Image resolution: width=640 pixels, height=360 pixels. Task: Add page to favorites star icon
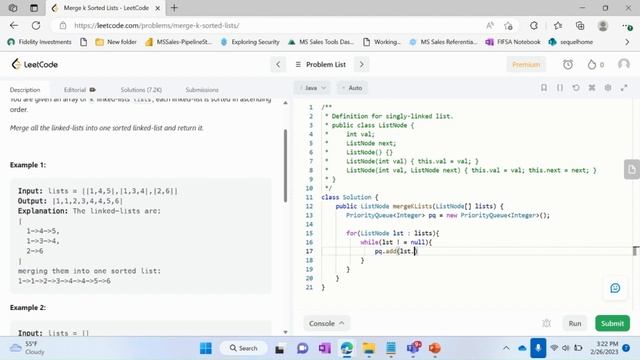[x=508, y=26]
